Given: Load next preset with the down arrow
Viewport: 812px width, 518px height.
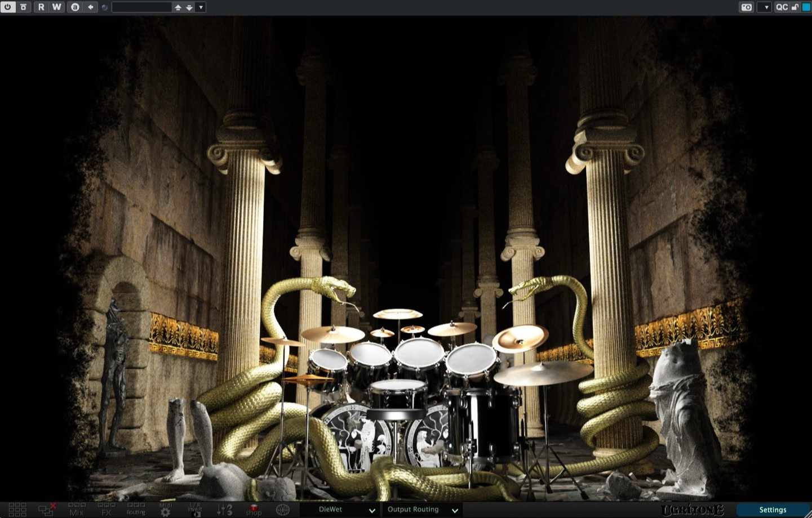Looking at the screenshot, I should 189,7.
